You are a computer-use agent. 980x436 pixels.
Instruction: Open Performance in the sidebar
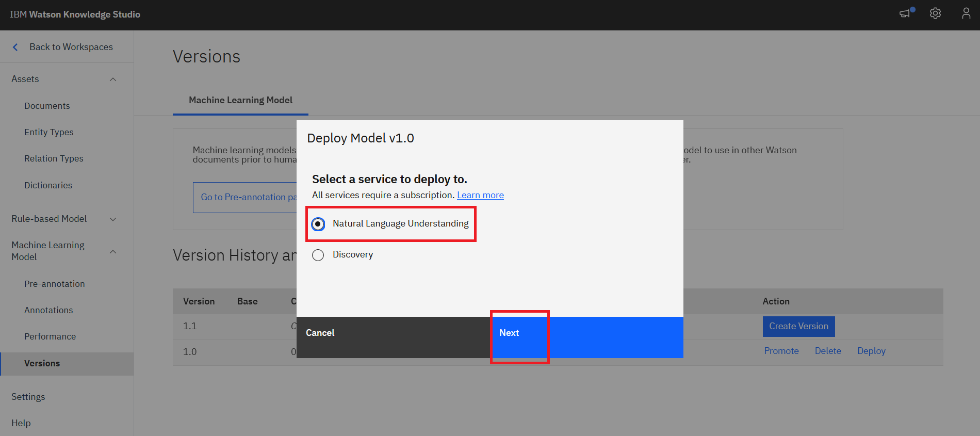tap(50, 336)
